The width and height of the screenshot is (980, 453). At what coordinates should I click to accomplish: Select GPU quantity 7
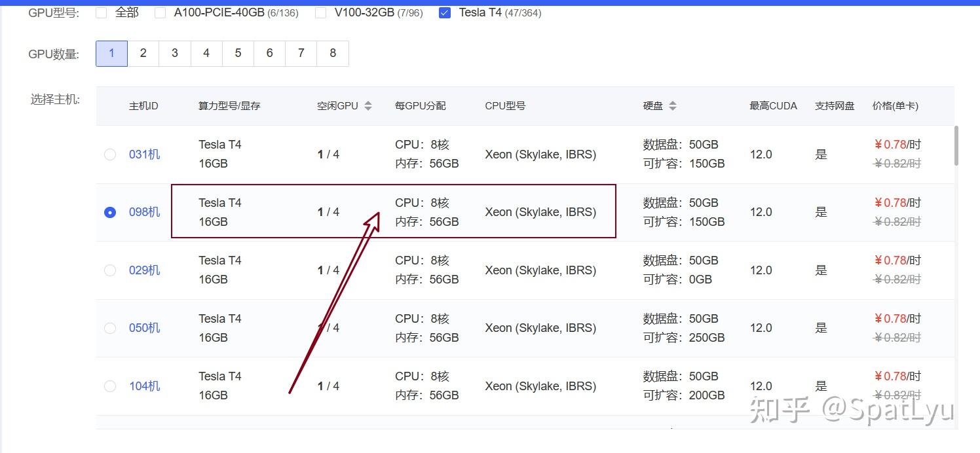click(301, 54)
